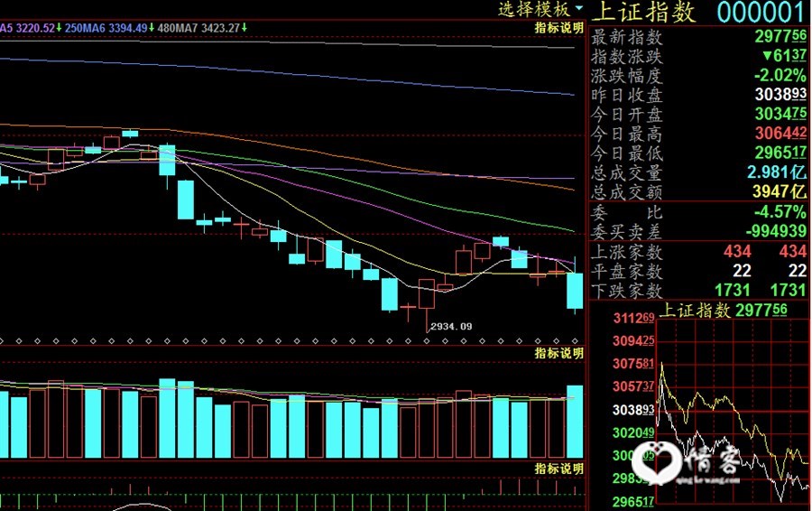Click the 3057.37 axis label on intraday chart
812x511 pixels.
633,386
